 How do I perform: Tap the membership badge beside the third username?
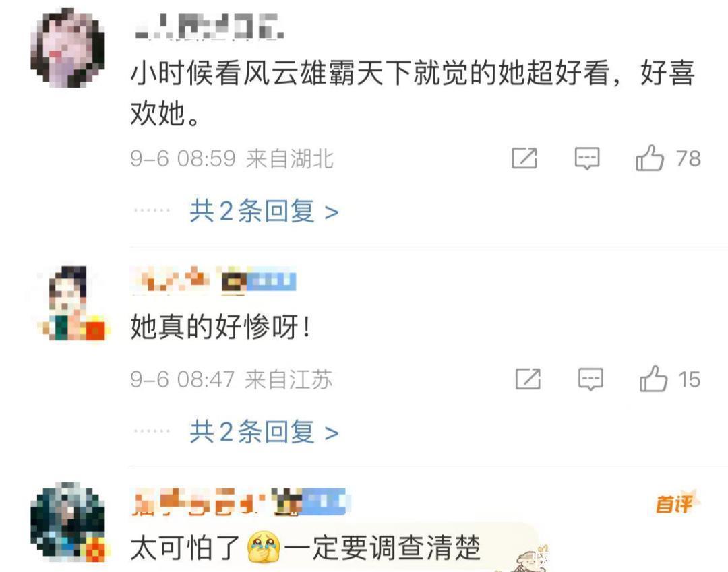click(x=310, y=502)
